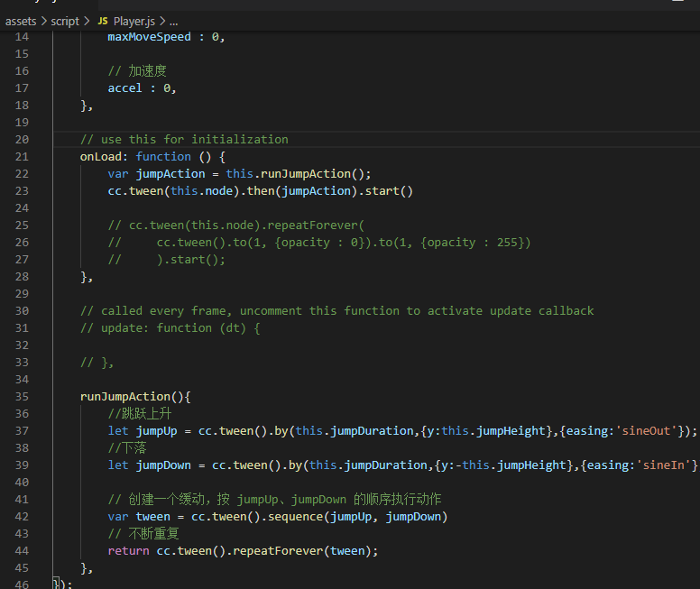The height and width of the screenshot is (589, 700).
Task: Click the 加速度 comment
Action: tap(137, 71)
